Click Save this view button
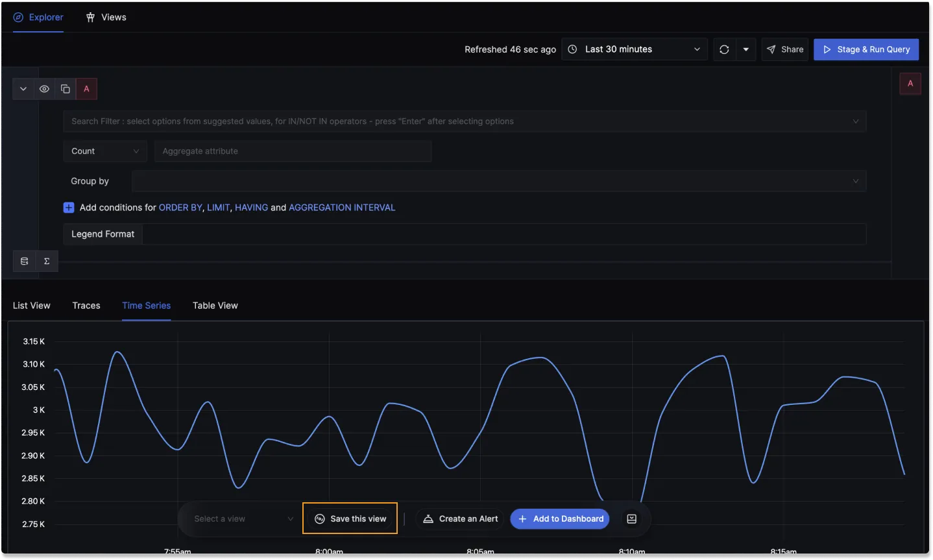The image size is (933, 560). click(x=350, y=518)
